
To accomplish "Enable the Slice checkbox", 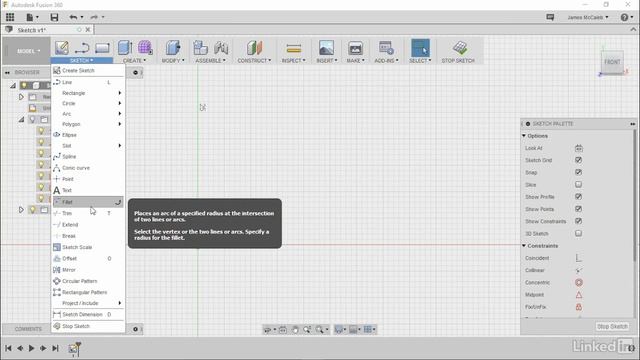I will 578,184.
